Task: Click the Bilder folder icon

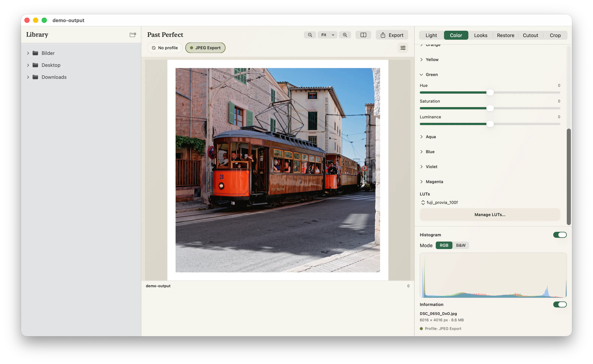Action: (x=35, y=53)
